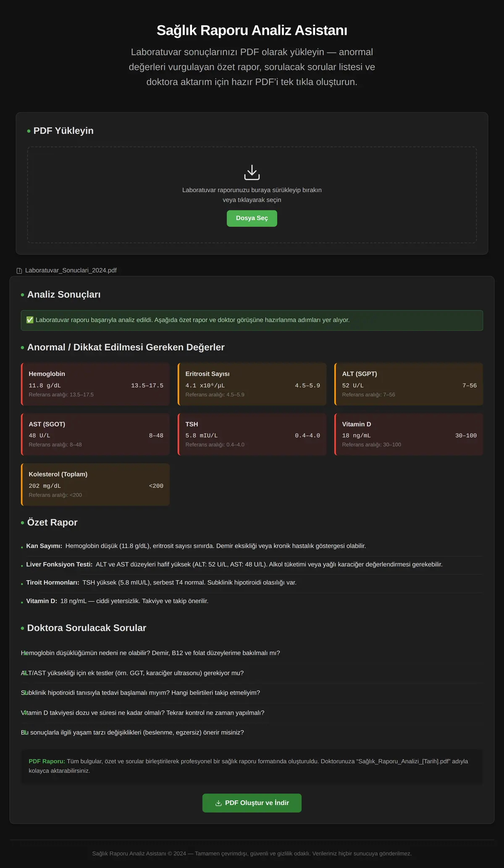
Task: Click the question about Hemoglobin düşüklüğü
Action: [x=150, y=653]
